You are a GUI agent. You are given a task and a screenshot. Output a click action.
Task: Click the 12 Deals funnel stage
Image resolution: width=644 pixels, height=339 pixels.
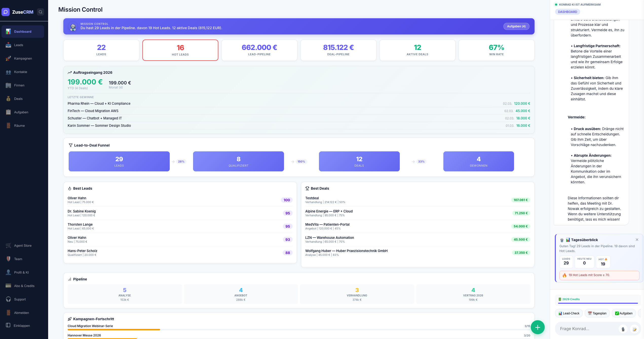point(359,161)
